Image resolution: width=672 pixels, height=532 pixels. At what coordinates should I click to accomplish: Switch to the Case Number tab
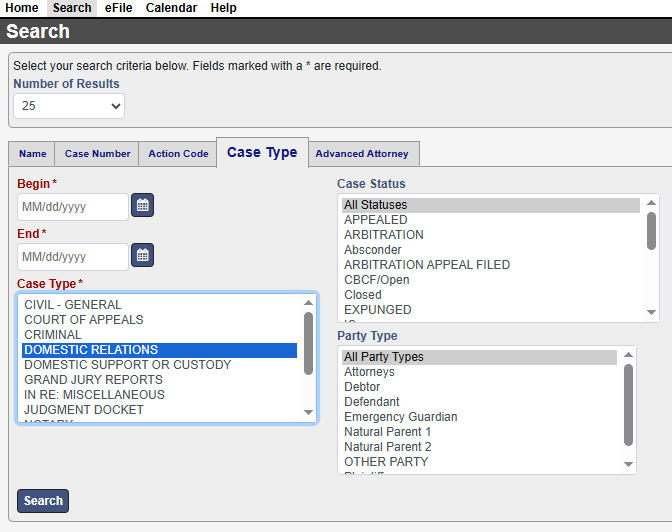click(97, 154)
